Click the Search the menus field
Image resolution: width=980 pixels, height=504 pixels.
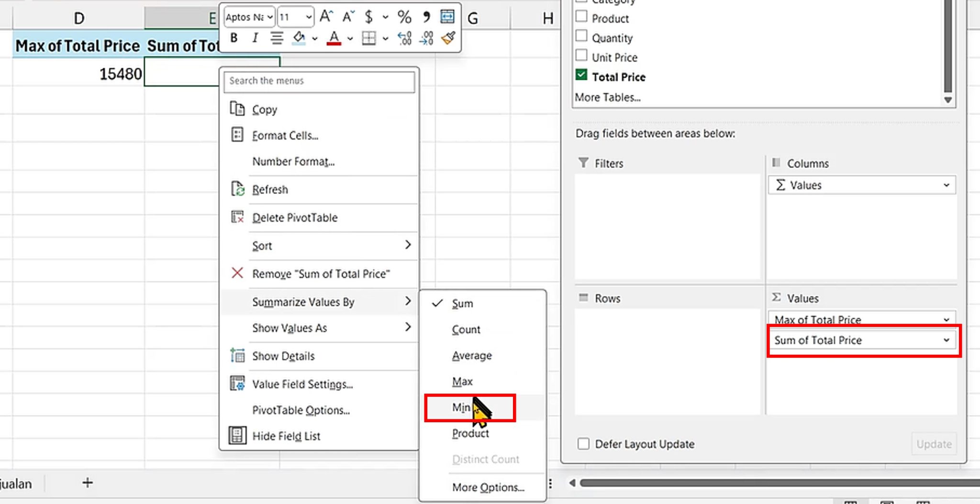(x=319, y=81)
